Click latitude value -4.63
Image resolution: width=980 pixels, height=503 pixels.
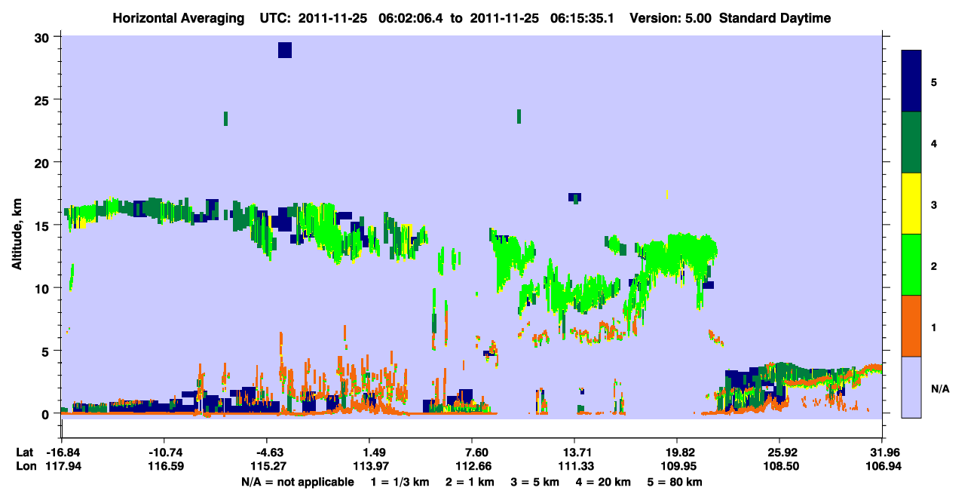[267, 452]
